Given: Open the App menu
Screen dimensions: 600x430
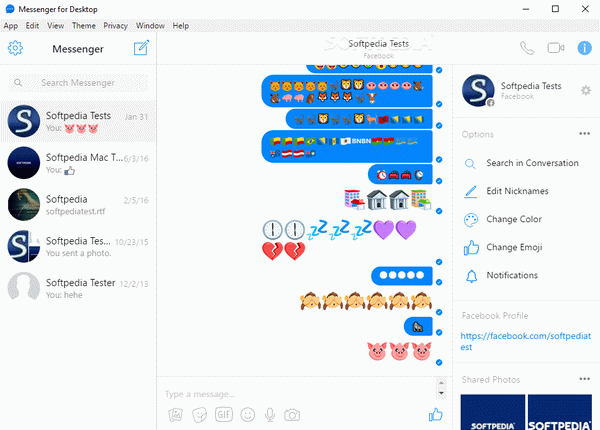Looking at the screenshot, I should [11, 26].
